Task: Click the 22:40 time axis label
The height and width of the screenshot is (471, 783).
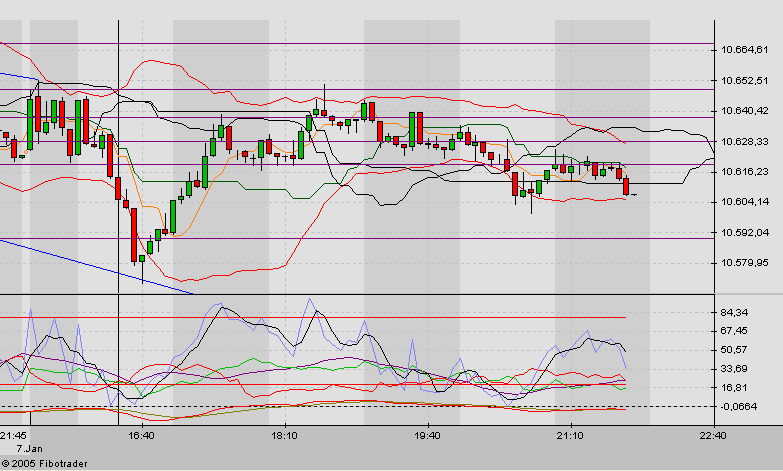Action: pyautogui.click(x=713, y=436)
